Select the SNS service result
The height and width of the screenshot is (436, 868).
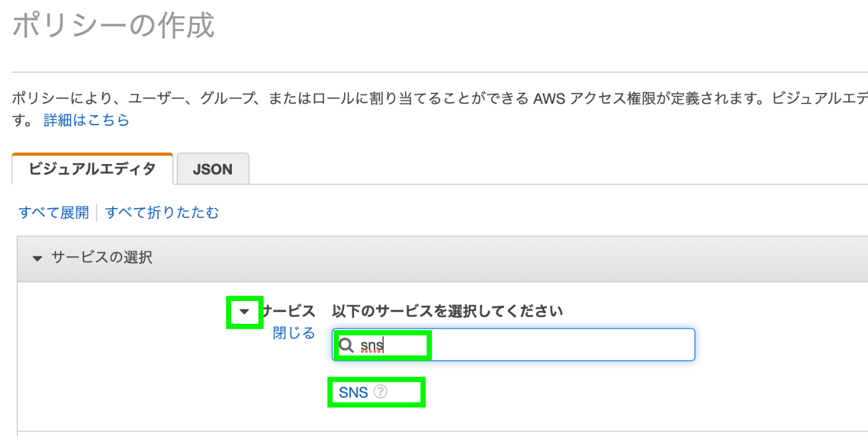tap(353, 392)
